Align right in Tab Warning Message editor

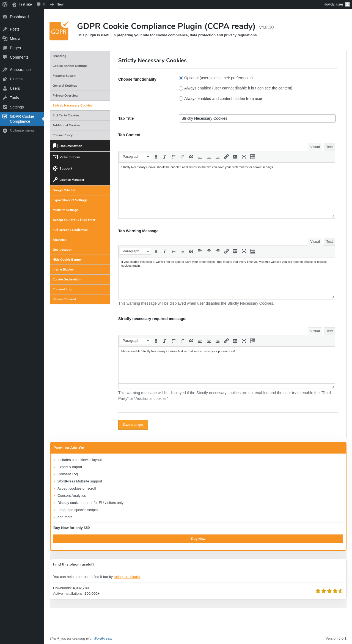218,251
